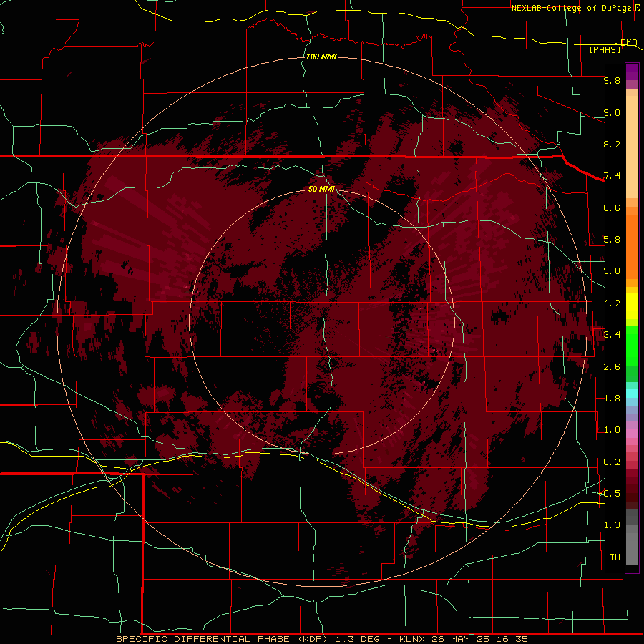
Task: Click the 50 NMI range ring label
Action: tap(321, 189)
